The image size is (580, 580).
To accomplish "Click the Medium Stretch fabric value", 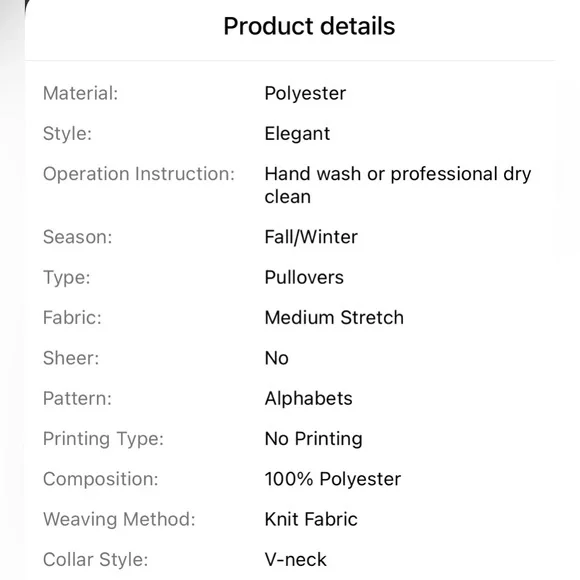I will pyautogui.click(x=334, y=318).
